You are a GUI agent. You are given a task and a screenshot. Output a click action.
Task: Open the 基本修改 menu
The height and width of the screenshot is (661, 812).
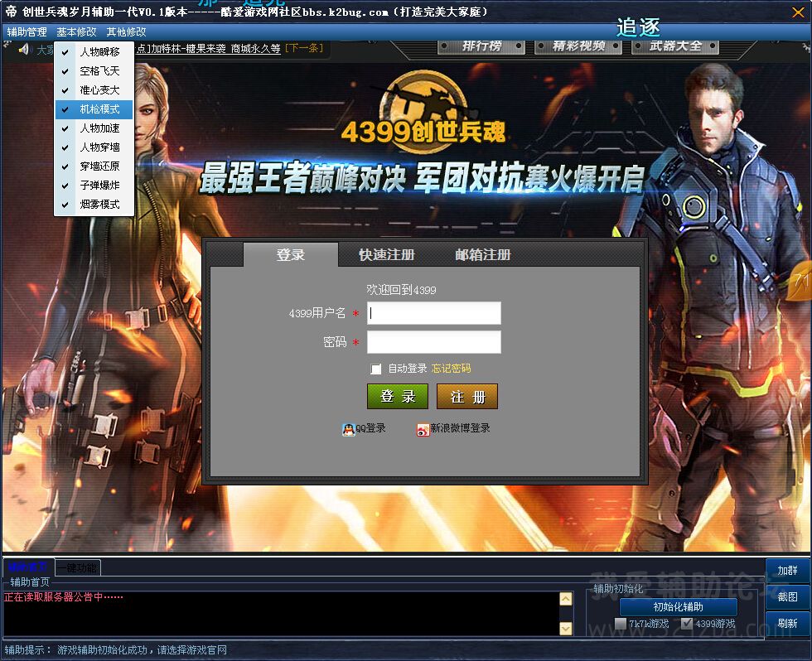pos(76,32)
